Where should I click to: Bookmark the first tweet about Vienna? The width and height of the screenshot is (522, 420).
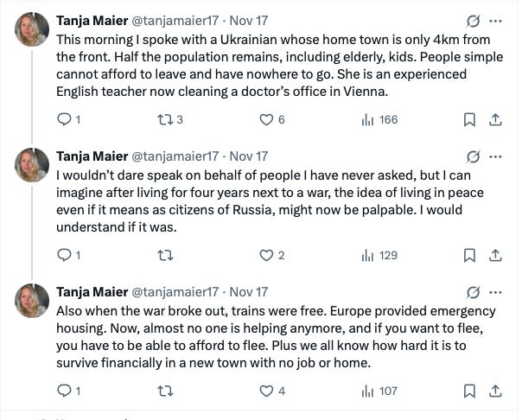pos(469,119)
